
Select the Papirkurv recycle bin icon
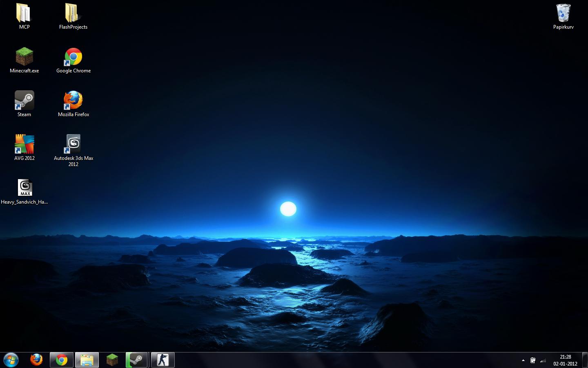(563, 13)
